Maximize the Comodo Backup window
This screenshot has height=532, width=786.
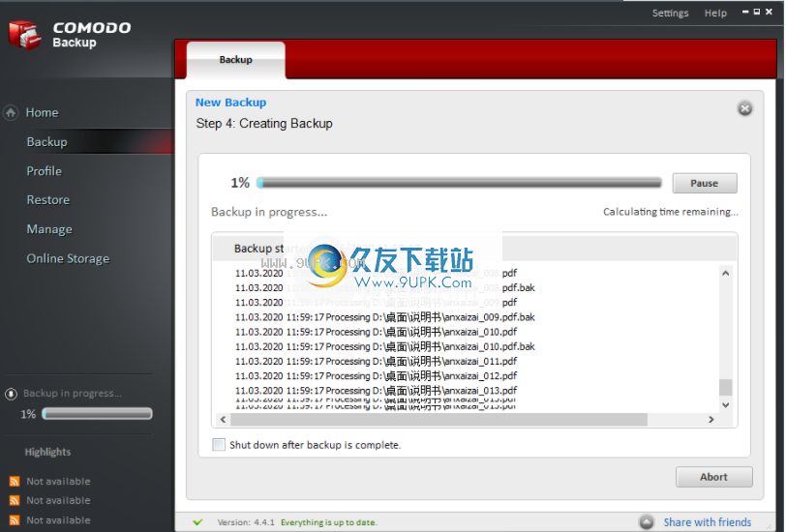coord(757,12)
